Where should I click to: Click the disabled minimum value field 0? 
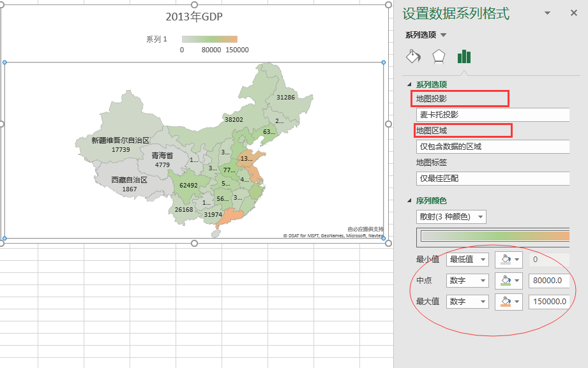[x=549, y=260]
